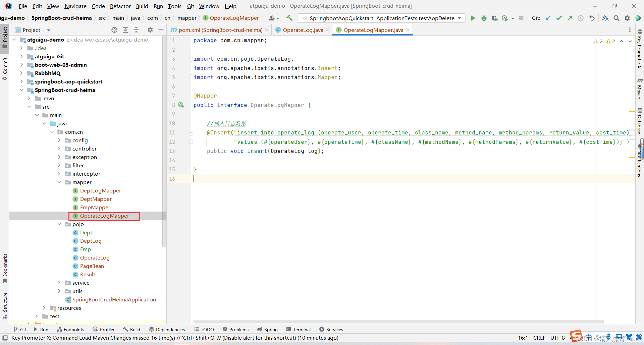Expand the config package
This screenshot has width=644, height=345.
tap(59, 140)
